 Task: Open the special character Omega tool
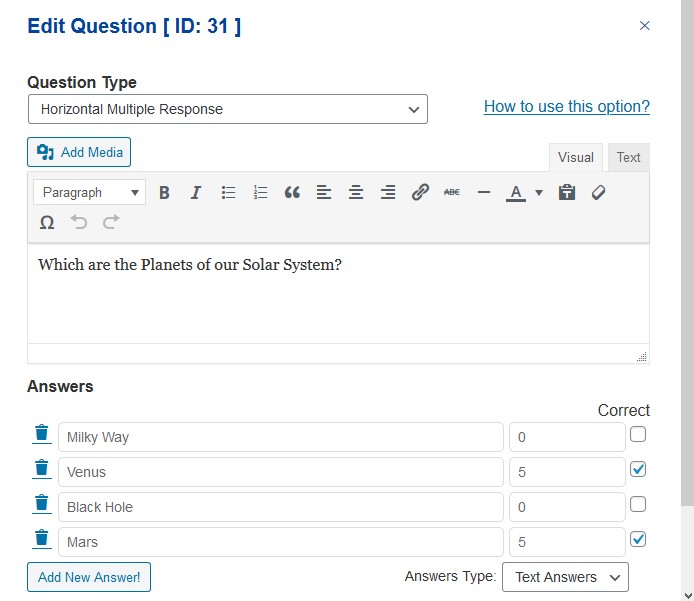(x=47, y=222)
